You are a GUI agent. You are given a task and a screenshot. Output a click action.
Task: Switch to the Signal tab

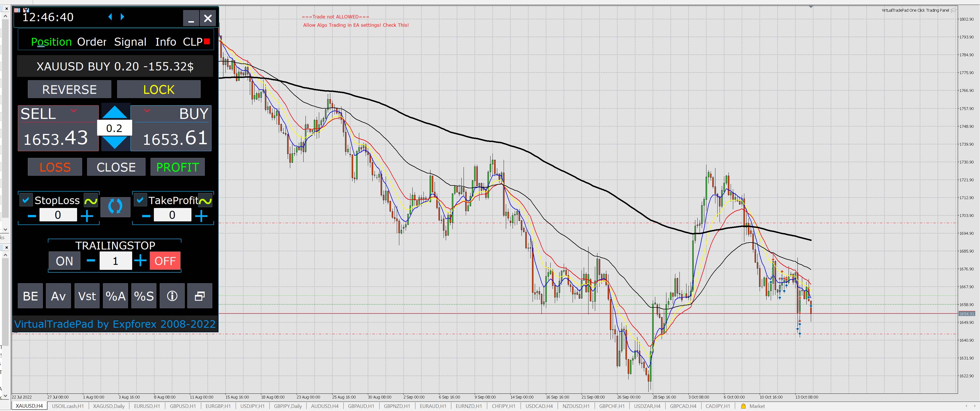pos(130,42)
